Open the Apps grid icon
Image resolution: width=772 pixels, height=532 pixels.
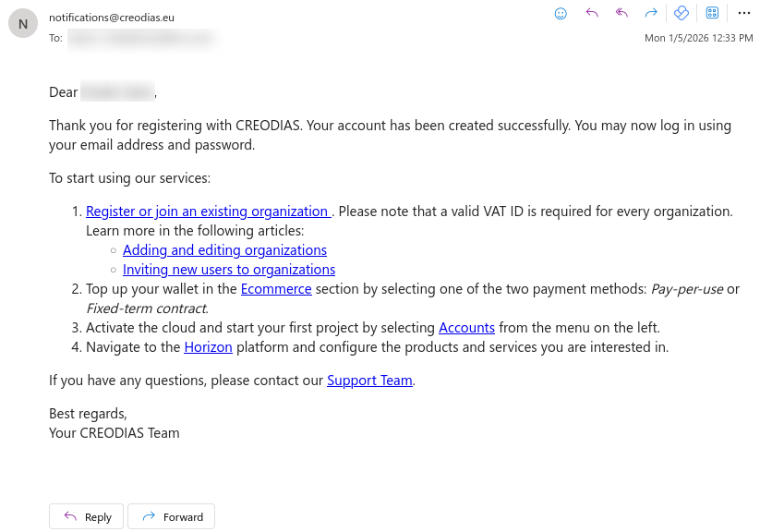tap(712, 13)
